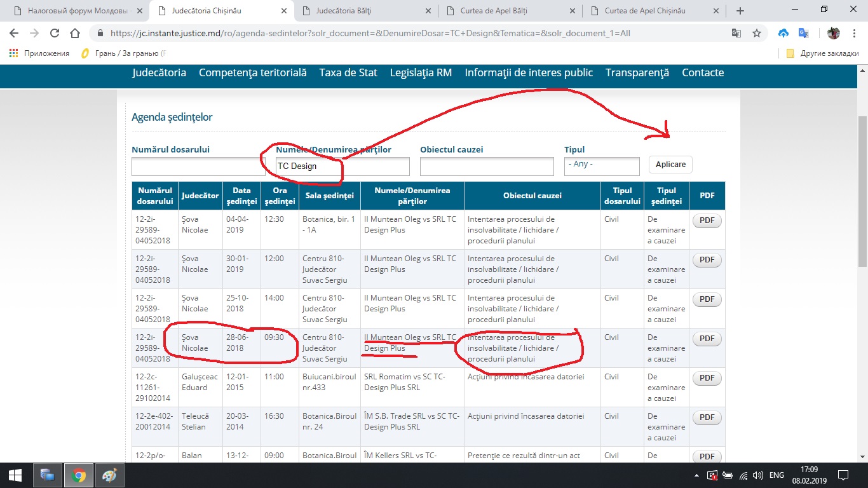Open the Transparență menu item

637,72
